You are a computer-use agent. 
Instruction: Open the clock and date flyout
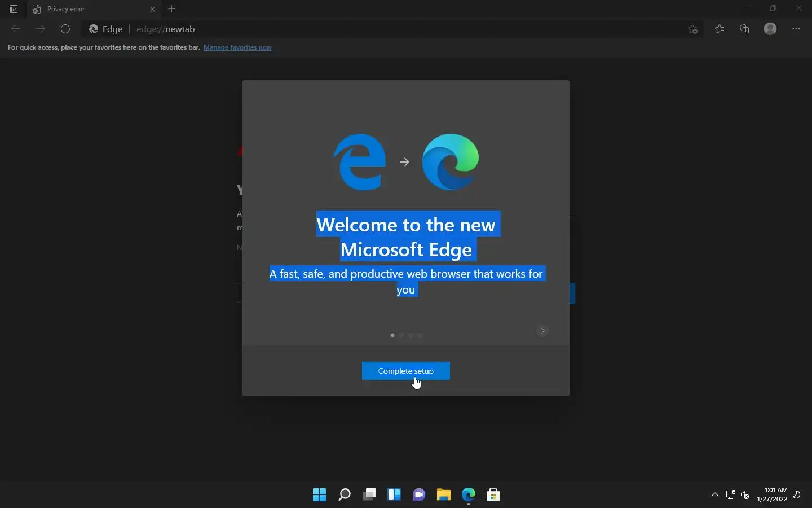point(772,494)
